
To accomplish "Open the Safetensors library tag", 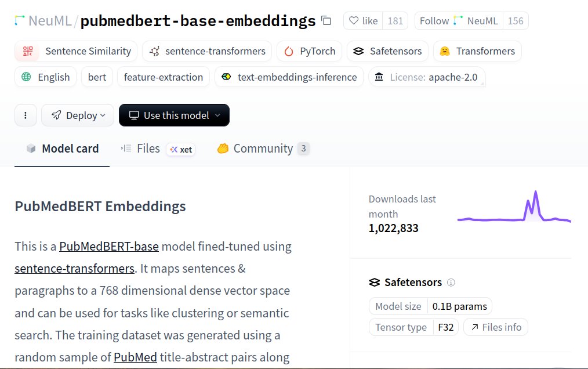I will pyautogui.click(x=387, y=51).
